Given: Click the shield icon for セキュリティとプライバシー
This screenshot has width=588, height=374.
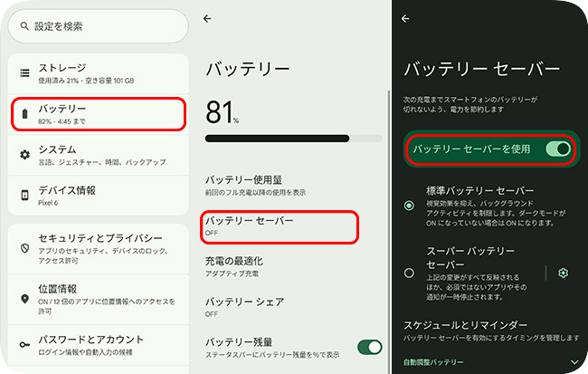Looking at the screenshot, I should (24, 248).
